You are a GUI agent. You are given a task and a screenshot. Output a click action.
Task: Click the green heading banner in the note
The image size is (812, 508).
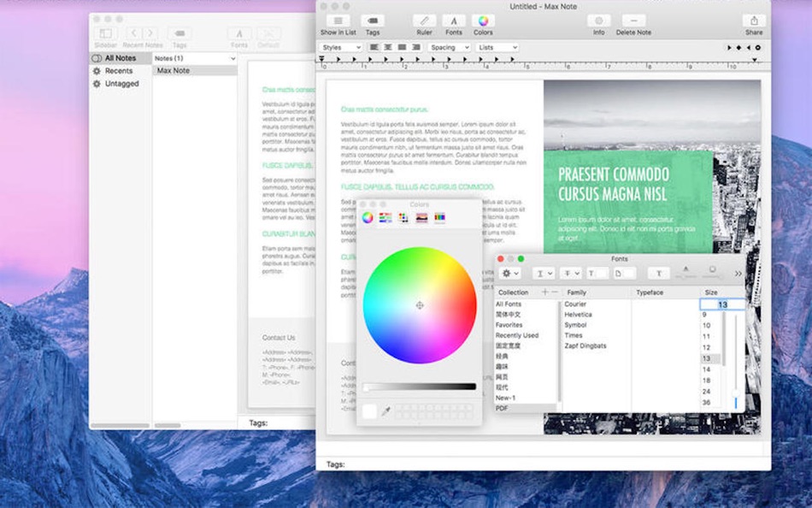tap(627, 202)
